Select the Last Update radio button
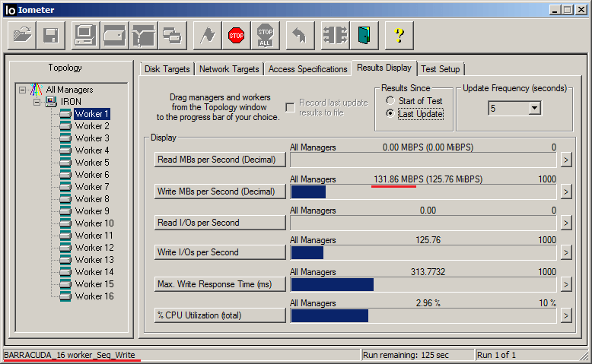This screenshot has height=364, width=592. tap(390, 113)
